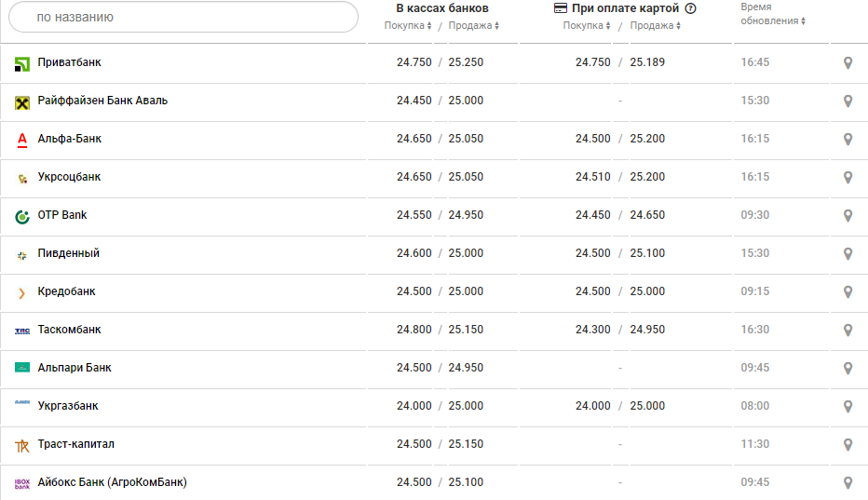Image resolution: width=868 pixels, height=500 pixels.
Task: Click the Райффайзен Банк Аваль logo
Action: [x=22, y=101]
